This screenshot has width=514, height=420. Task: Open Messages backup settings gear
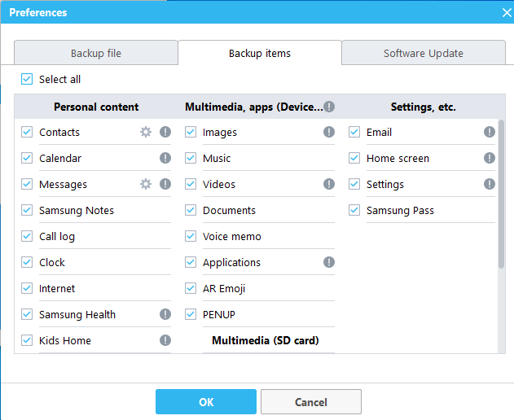coord(146,184)
